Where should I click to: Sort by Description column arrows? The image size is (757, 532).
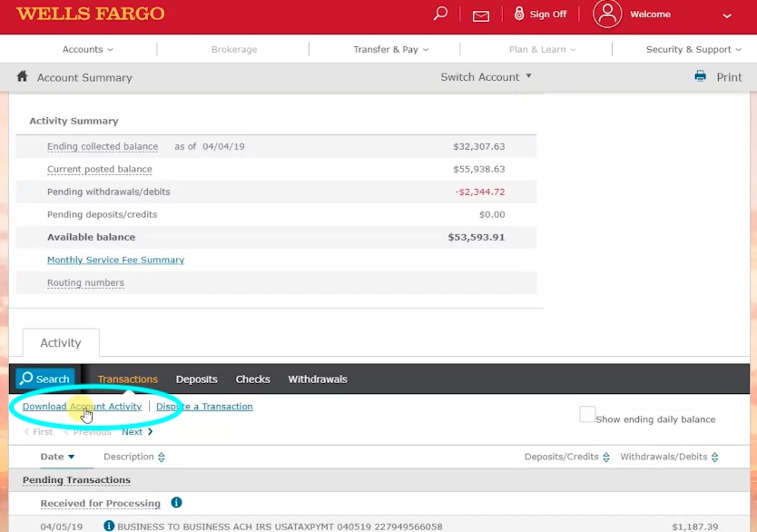tap(162, 457)
